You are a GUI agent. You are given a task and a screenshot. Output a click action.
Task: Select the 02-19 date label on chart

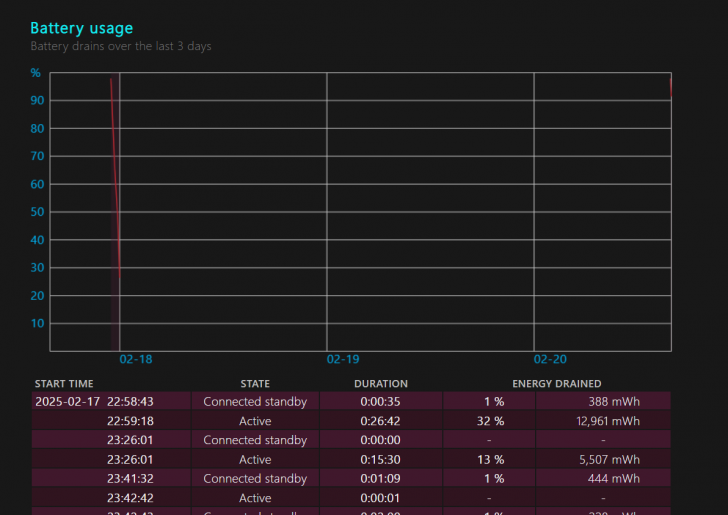pos(343,359)
